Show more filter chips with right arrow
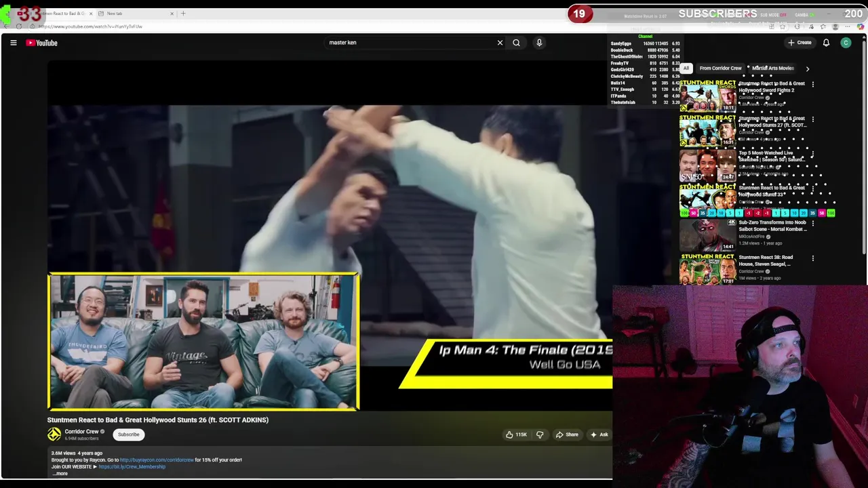 pyautogui.click(x=807, y=68)
